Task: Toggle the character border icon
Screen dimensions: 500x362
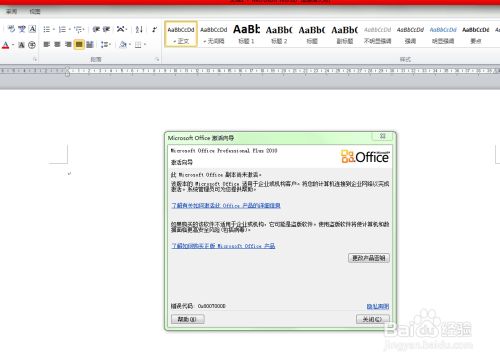Action: coord(32,29)
